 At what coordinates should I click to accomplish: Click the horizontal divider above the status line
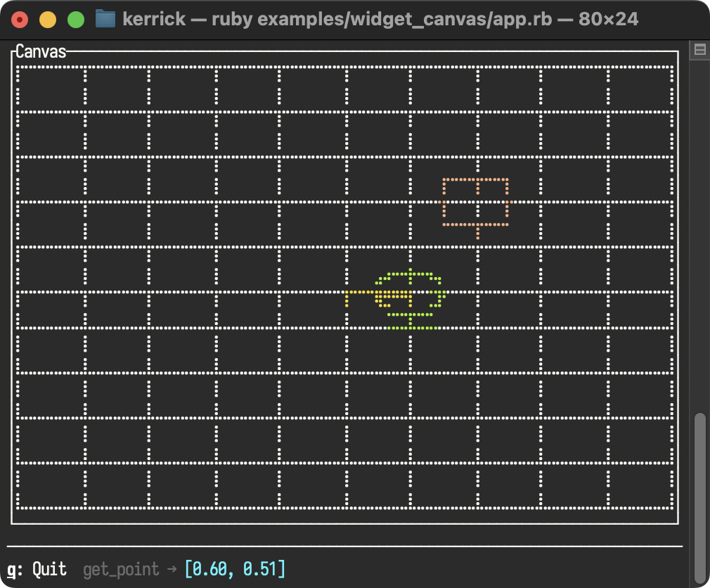(344, 547)
